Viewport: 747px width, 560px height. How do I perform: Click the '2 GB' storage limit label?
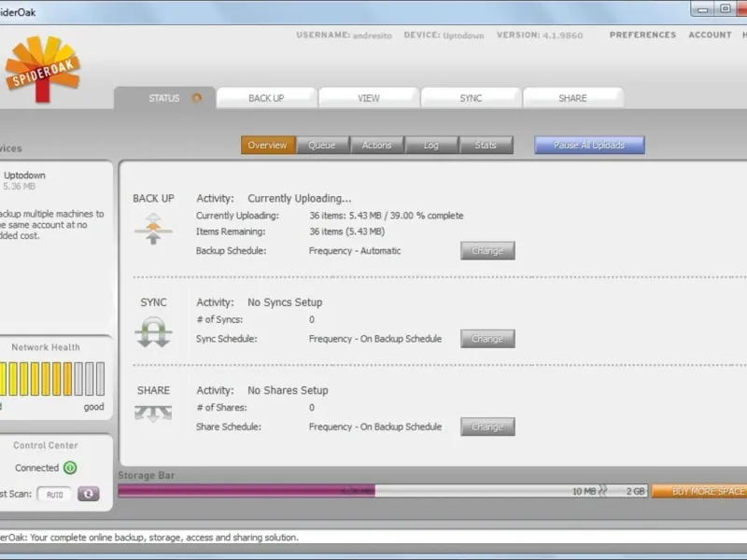[x=635, y=491]
